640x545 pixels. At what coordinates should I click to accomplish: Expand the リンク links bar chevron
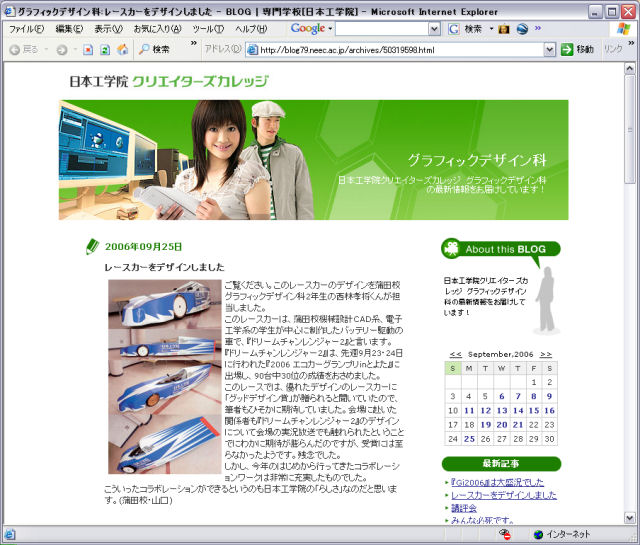point(631,42)
